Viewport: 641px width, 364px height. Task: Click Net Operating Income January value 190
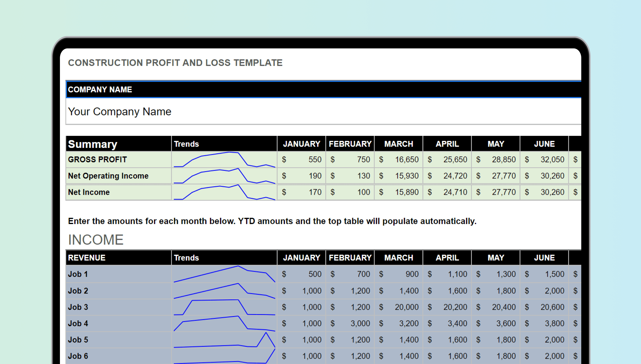pyautogui.click(x=301, y=176)
